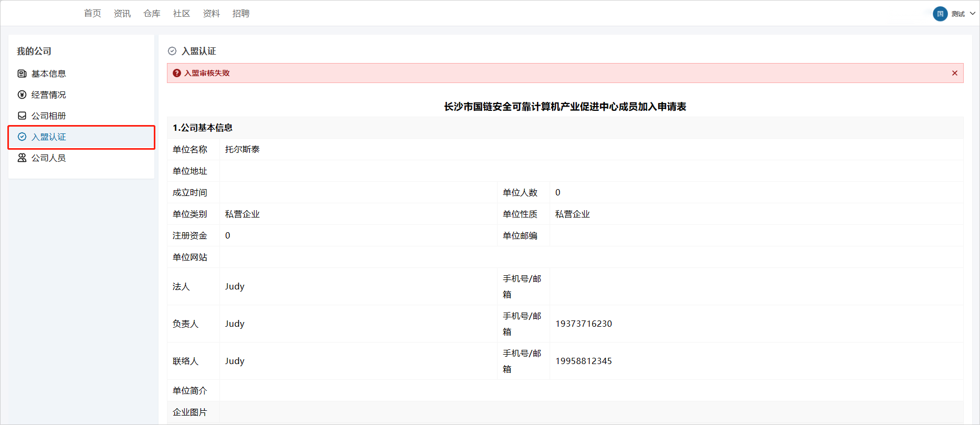Image resolution: width=980 pixels, height=425 pixels.
Task: Open 经营情况 from the sidebar
Action: point(48,95)
